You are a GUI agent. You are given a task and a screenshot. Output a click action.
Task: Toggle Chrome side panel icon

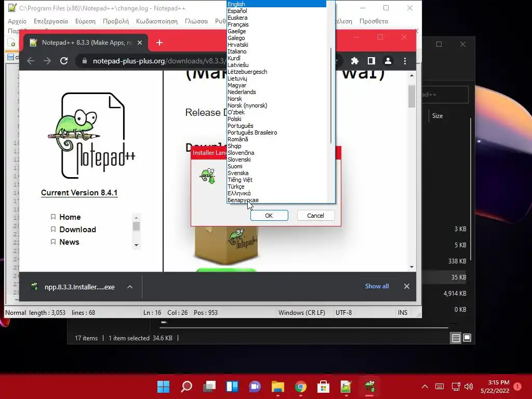(371, 61)
